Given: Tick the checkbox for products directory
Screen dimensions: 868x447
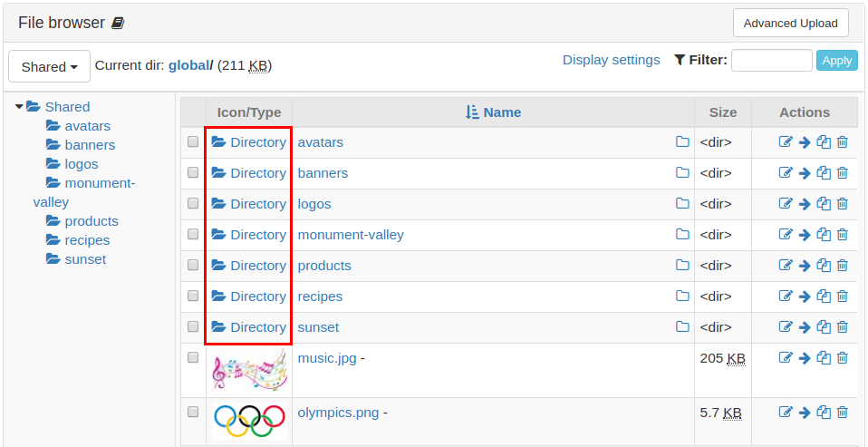Looking at the screenshot, I should [193, 266].
